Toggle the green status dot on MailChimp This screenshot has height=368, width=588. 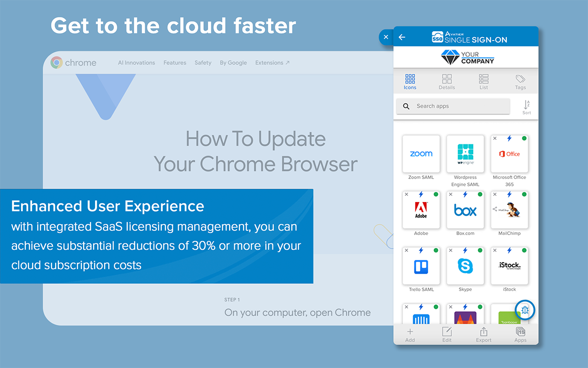pyautogui.click(x=524, y=195)
